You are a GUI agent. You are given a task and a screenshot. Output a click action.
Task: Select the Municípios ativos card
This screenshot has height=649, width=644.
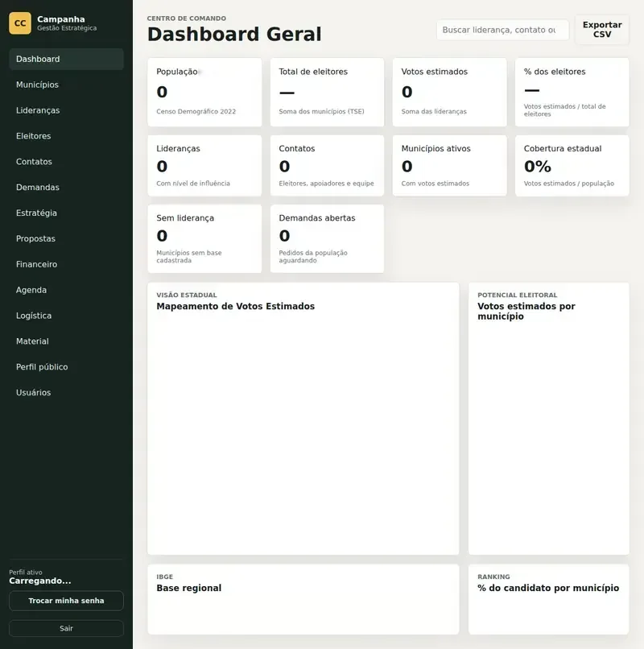pos(449,166)
